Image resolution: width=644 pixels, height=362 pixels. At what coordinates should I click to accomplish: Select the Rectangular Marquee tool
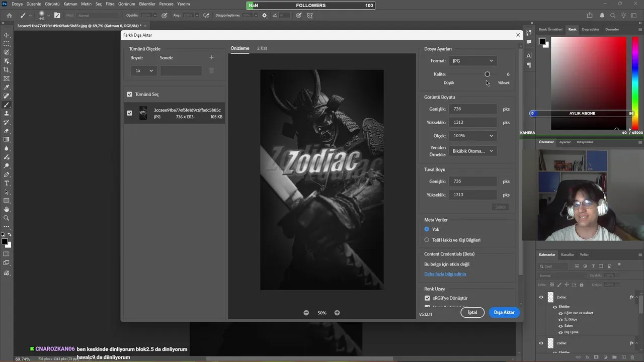(7, 44)
